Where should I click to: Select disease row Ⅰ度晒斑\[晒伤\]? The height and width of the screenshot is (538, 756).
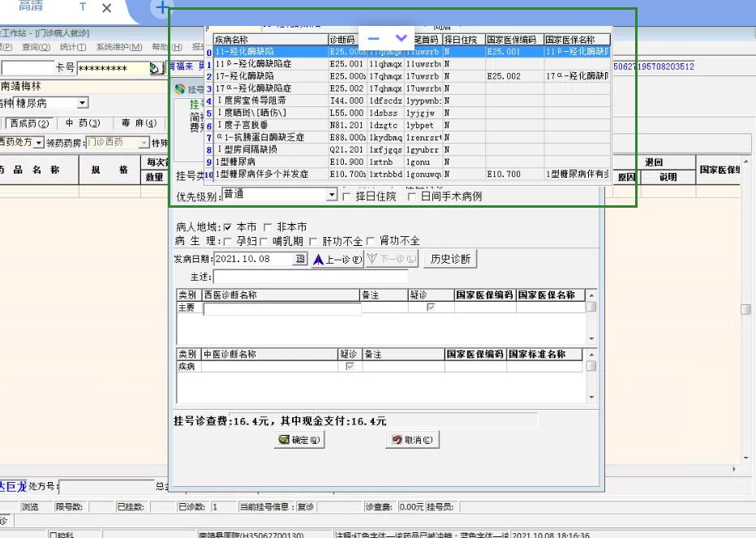(412, 113)
